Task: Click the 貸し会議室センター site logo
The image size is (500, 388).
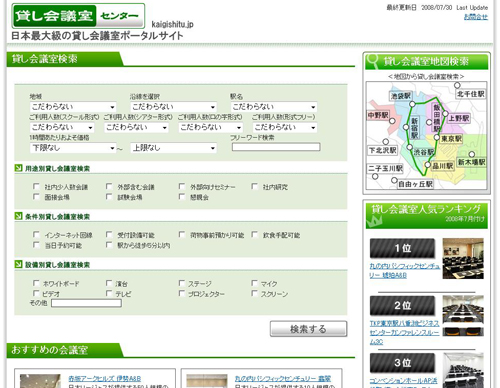Action: click(78, 16)
